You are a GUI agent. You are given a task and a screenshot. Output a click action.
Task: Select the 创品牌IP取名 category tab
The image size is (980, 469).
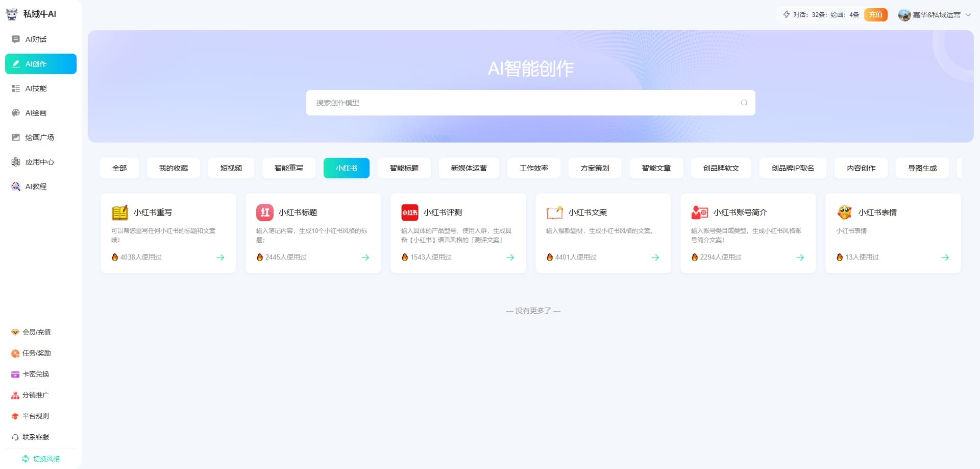[793, 168]
